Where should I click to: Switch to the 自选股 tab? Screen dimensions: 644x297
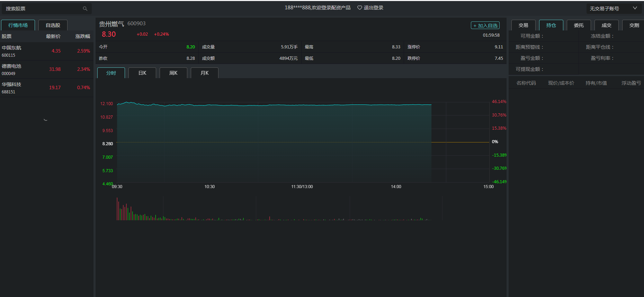coord(53,25)
